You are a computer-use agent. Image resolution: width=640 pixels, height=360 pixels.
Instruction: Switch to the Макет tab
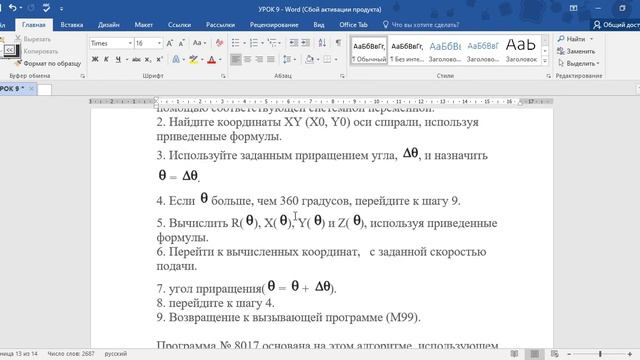pyautogui.click(x=144, y=25)
